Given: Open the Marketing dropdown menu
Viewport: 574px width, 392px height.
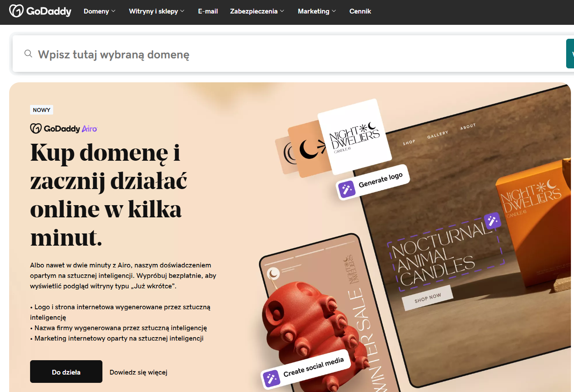Looking at the screenshot, I should click(x=317, y=11).
